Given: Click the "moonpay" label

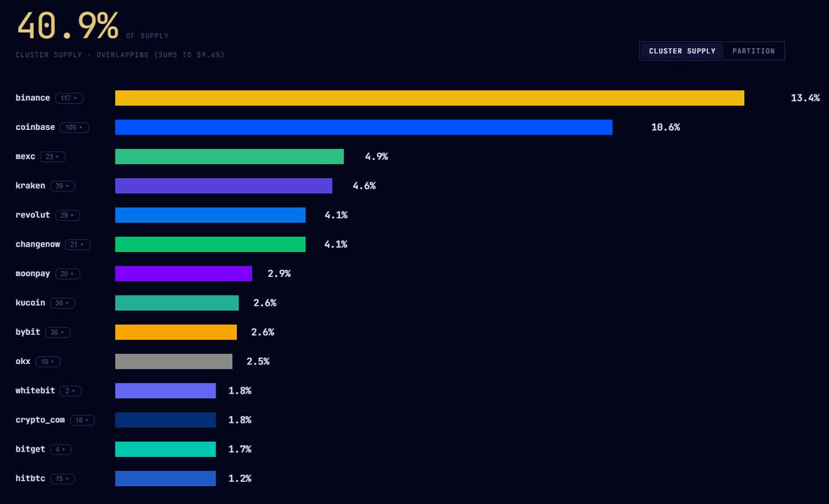Looking at the screenshot, I should pos(33,274).
